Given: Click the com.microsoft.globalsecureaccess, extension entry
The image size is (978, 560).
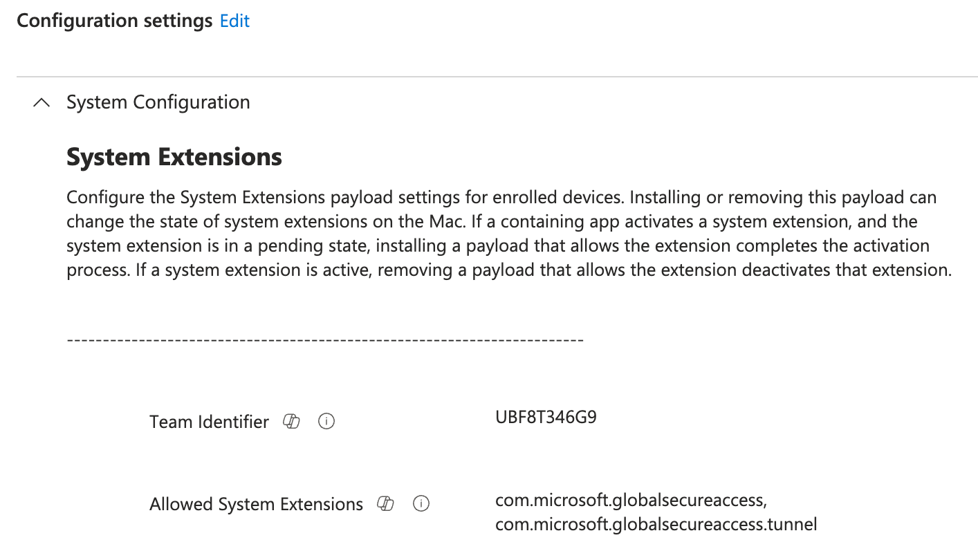Looking at the screenshot, I should [631, 500].
